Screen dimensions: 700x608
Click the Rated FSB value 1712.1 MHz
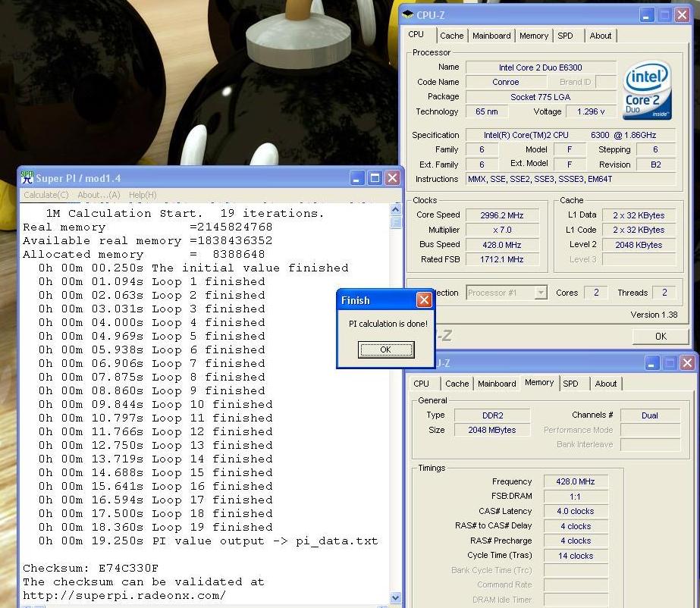(502, 259)
